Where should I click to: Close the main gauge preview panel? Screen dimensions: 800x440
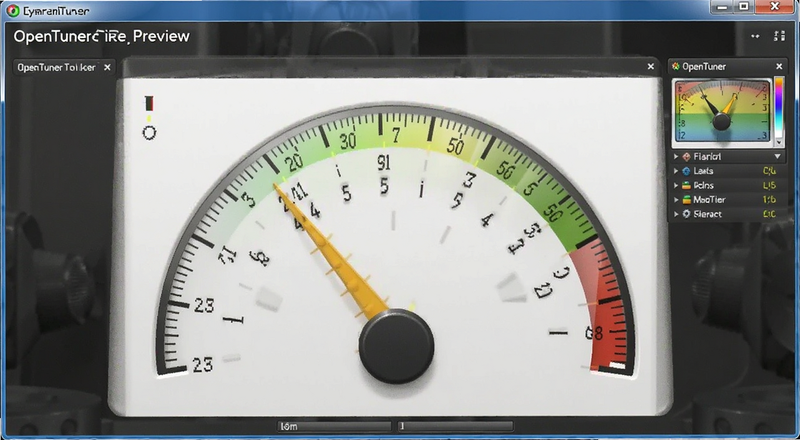tap(651, 66)
